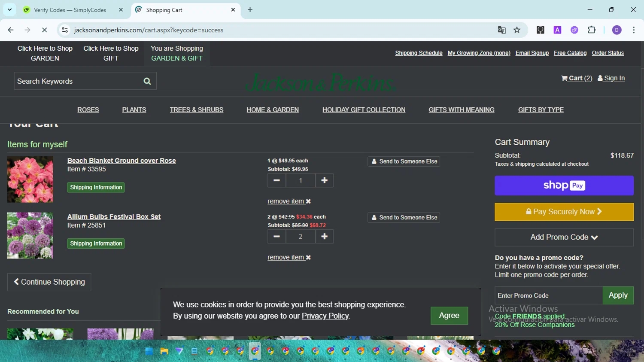Remove the Allium Bulbs Festival Box Set

[x=289, y=258]
